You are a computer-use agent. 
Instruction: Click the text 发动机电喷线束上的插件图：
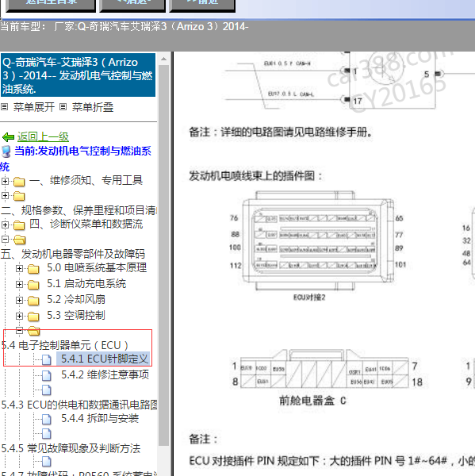pos(255,176)
